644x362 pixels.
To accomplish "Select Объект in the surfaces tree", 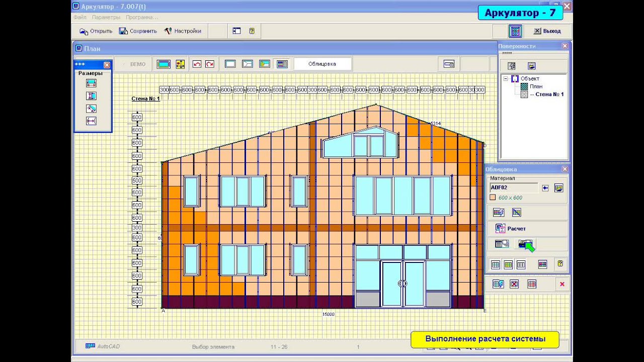I will tap(530, 78).
